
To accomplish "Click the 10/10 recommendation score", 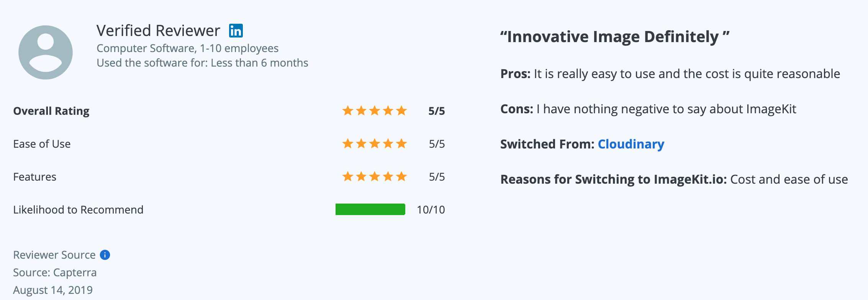I will (431, 210).
